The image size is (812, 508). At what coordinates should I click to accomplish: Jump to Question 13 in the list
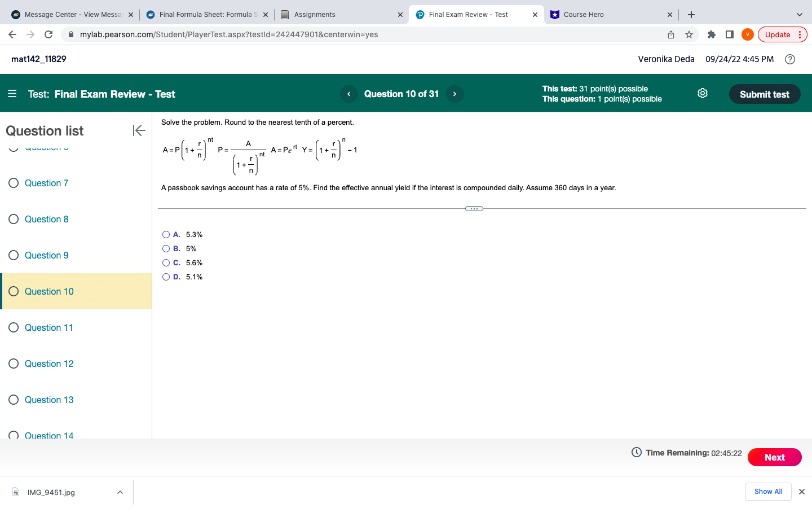[49, 400]
